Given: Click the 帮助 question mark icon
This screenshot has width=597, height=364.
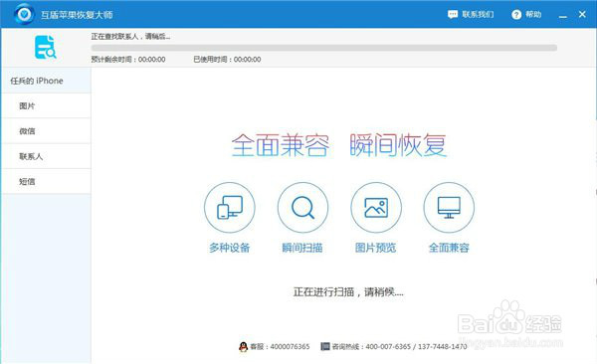Looking at the screenshot, I should tap(516, 15).
